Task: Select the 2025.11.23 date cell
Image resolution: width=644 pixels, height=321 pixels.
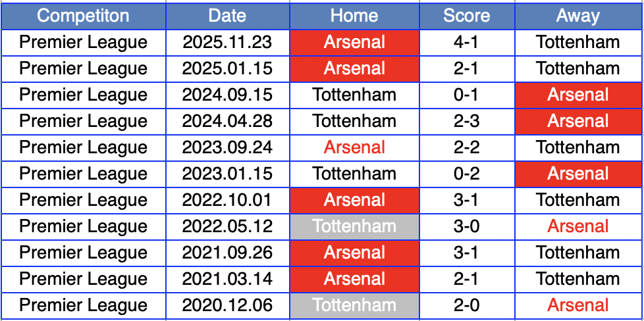Action: 227,42
